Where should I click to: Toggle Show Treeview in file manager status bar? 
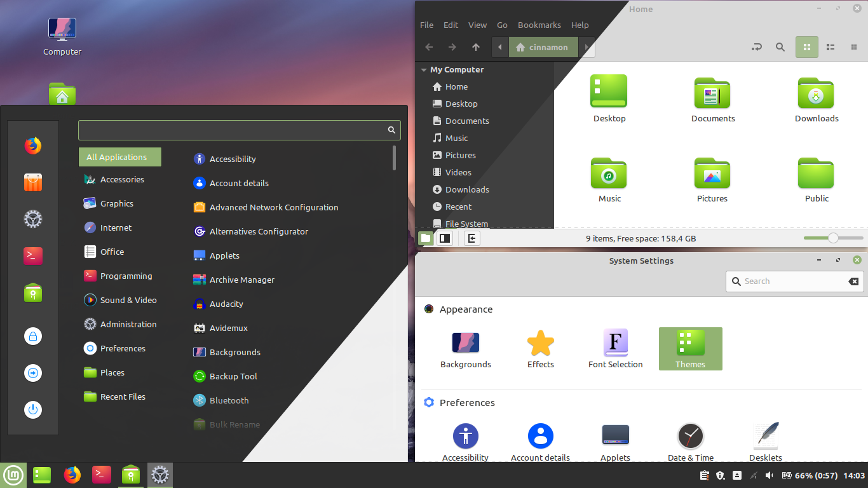coord(445,238)
